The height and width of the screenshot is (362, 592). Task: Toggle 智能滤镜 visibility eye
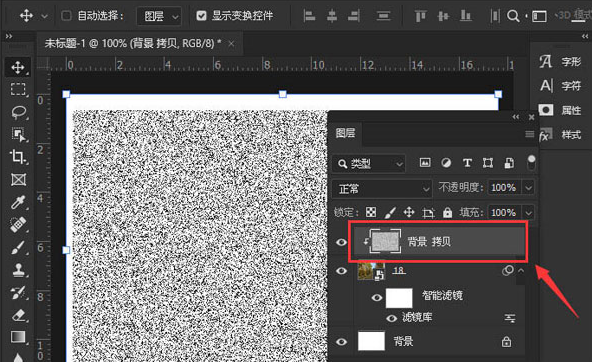tap(376, 297)
